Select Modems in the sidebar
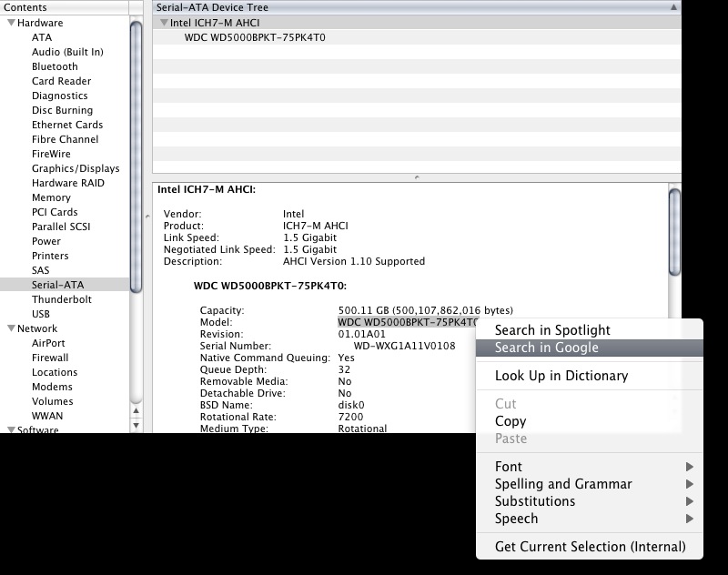Screen dimensions: 728x575 pos(52,387)
